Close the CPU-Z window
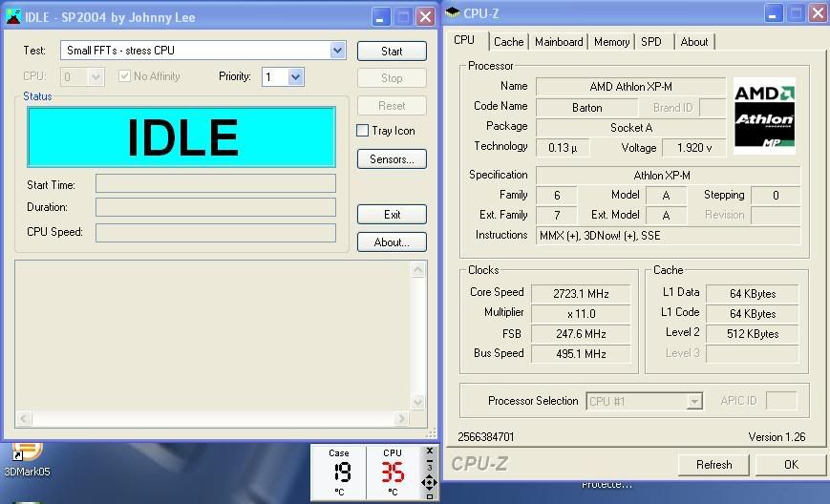 (x=818, y=13)
